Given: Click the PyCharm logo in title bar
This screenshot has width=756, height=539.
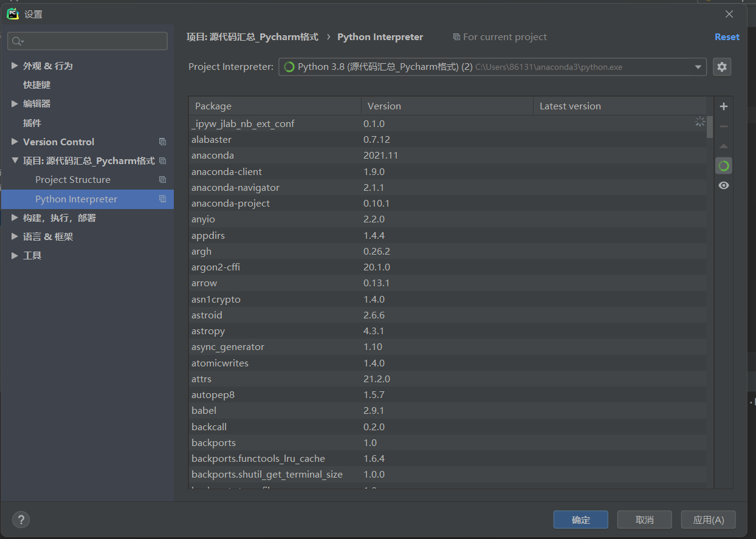Looking at the screenshot, I should pyautogui.click(x=12, y=13).
